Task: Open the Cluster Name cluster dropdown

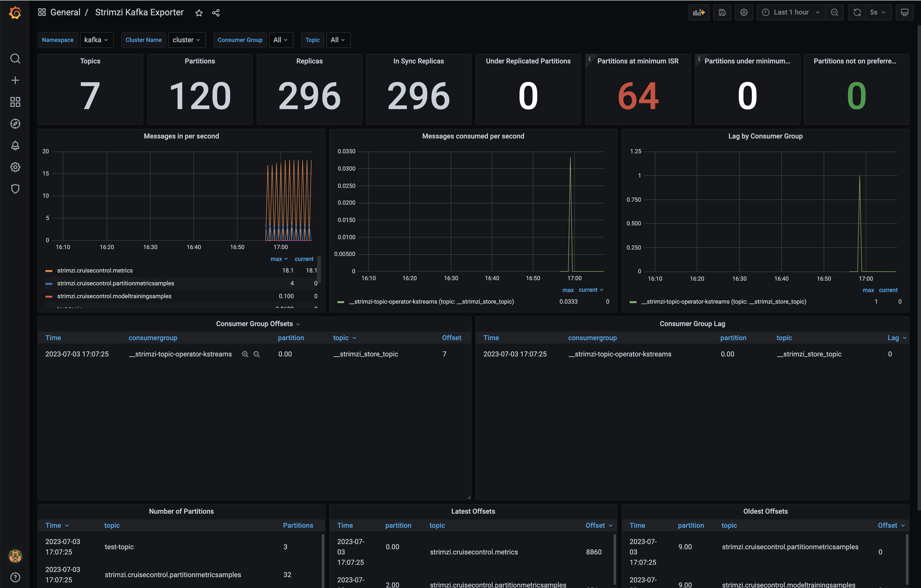Action: coord(187,40)
